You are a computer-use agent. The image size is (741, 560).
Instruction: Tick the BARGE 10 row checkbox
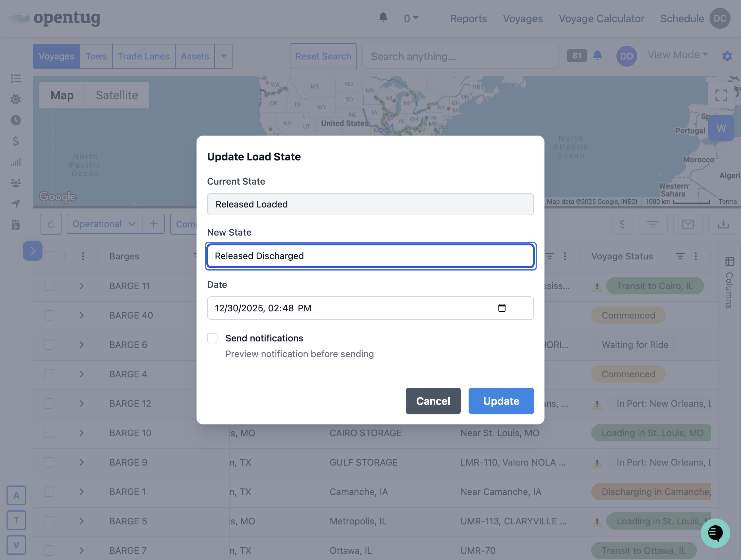point(49,433)
